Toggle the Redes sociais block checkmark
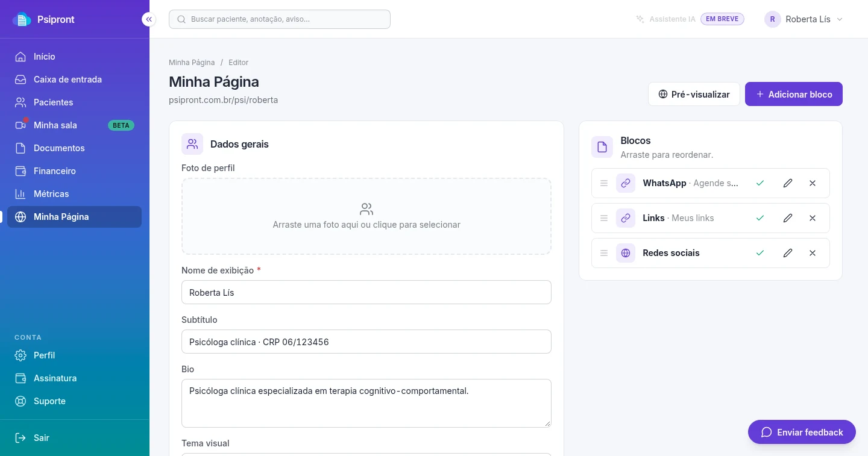This screenshot has height=456, width=868. click(760, 253)
